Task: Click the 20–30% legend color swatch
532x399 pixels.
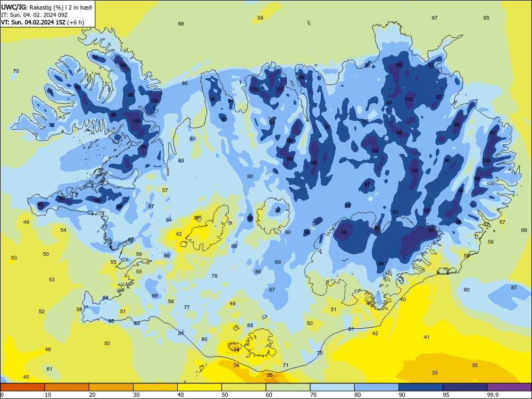Action: pyautogui.click(x=111, y=387)
